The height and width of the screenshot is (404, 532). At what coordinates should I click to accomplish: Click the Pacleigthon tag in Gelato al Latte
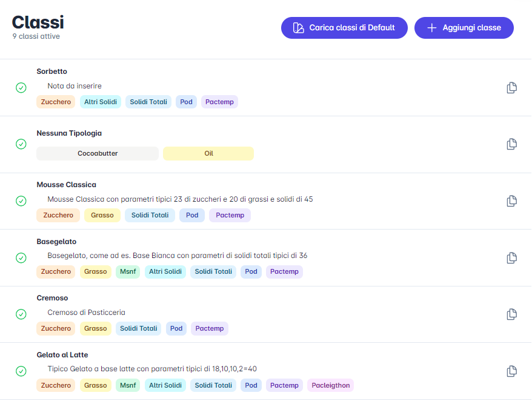point(331,385)
